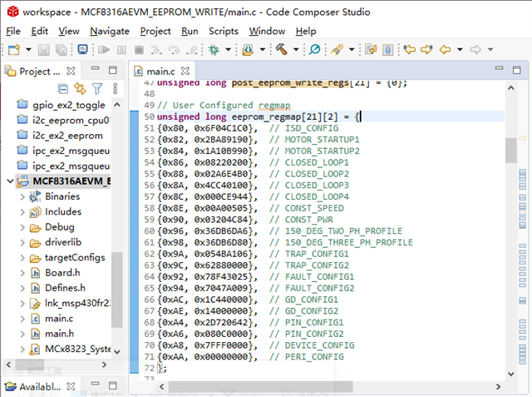The image size is (532, 397).
Task: Close the main.c editor tab
Action: pyautogui.click(x=185, y=71)
